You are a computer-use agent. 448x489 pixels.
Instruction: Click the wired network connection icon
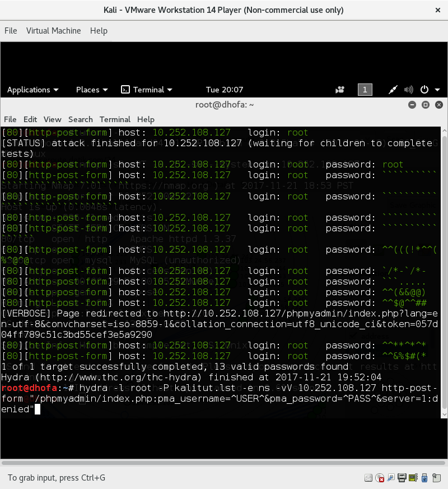(393, 90)
